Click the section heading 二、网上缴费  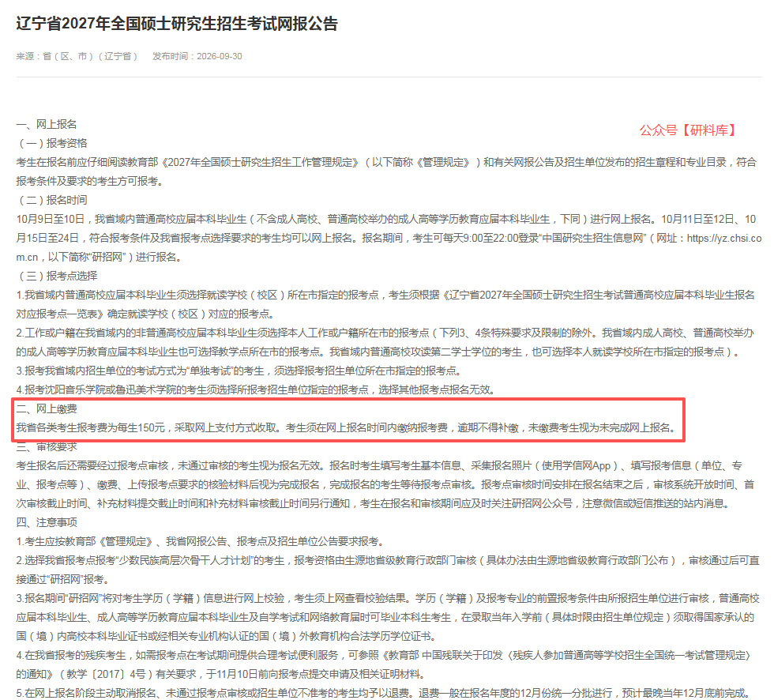click(x=47, y=408)
